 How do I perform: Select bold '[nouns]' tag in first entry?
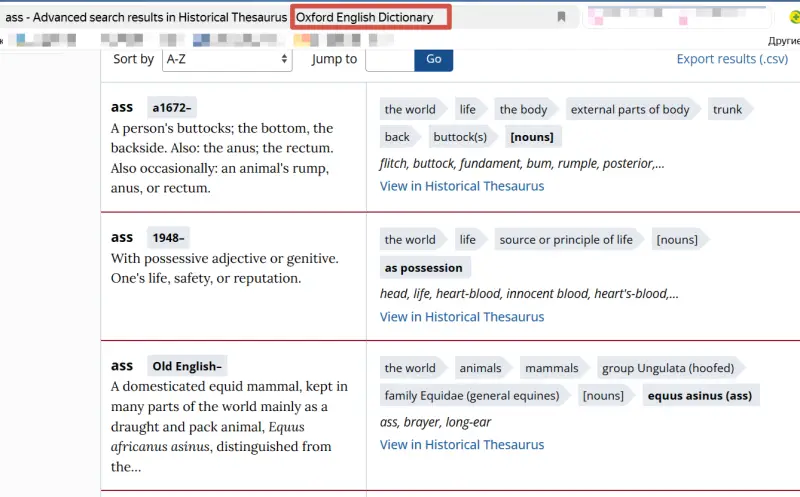(532, 137)
